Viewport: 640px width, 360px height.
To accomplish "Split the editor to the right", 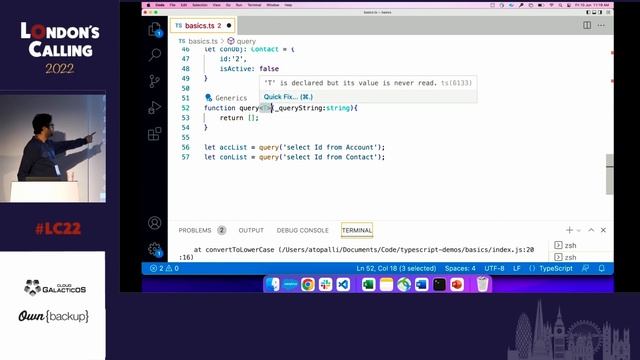I will 587,25.
